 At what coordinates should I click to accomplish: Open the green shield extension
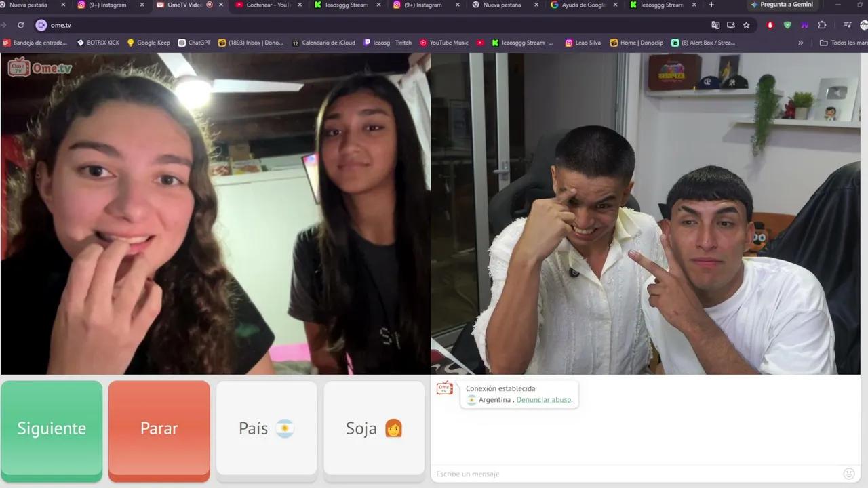coord(787,25)
